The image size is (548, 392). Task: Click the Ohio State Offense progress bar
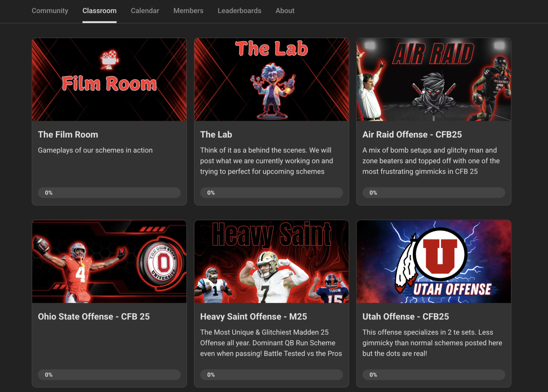tap(109, 375)
